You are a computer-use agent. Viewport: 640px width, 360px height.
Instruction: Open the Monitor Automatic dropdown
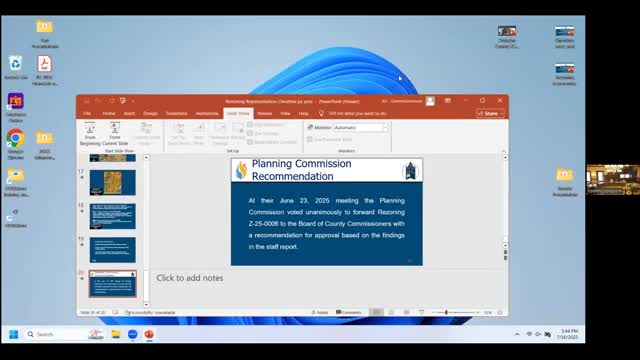[x=360, y=128]
